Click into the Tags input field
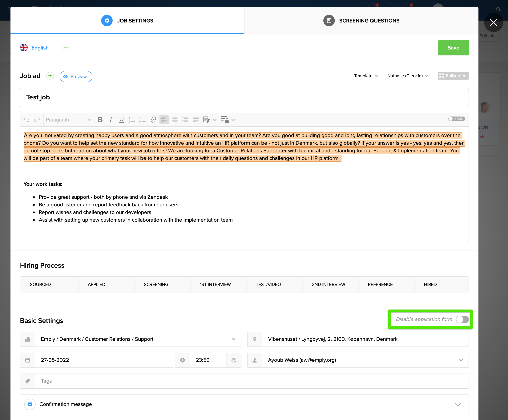This screenshot has width=508, height=420. click(x=252, y=381)
